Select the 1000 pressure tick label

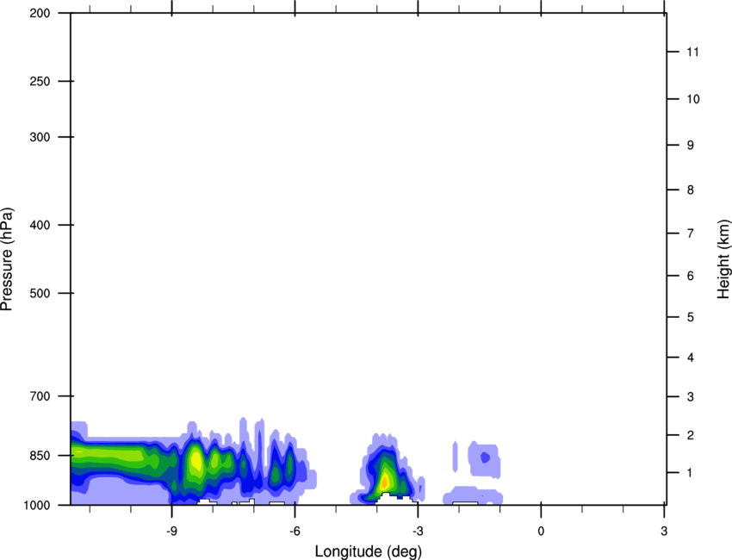coord(37,506)
